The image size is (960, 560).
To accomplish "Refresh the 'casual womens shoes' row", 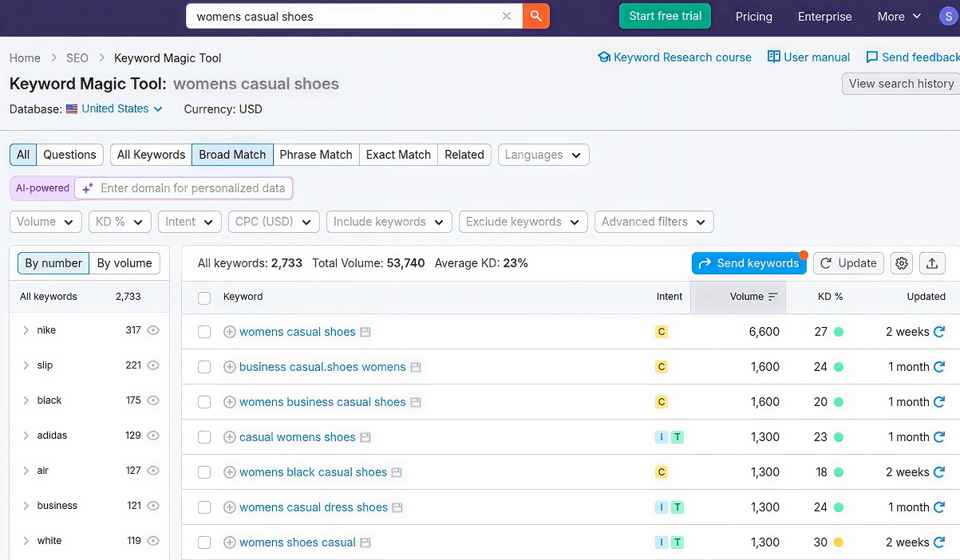I will click(939, 437).
